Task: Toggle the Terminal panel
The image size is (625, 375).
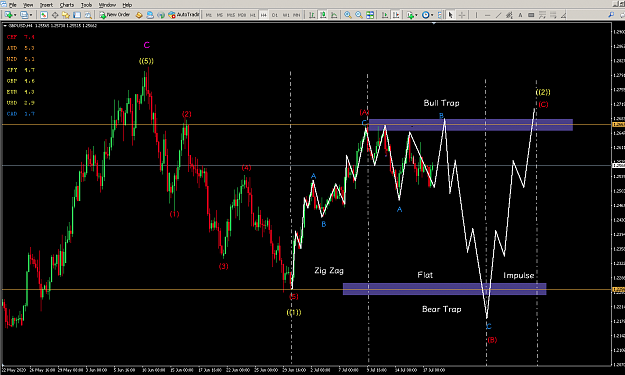Action: click(77, 15)
